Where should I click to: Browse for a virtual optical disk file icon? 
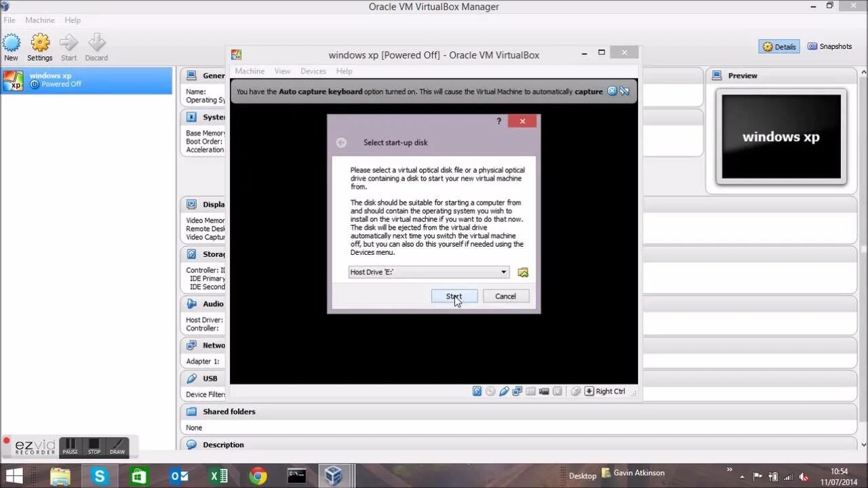click(523, 272)
